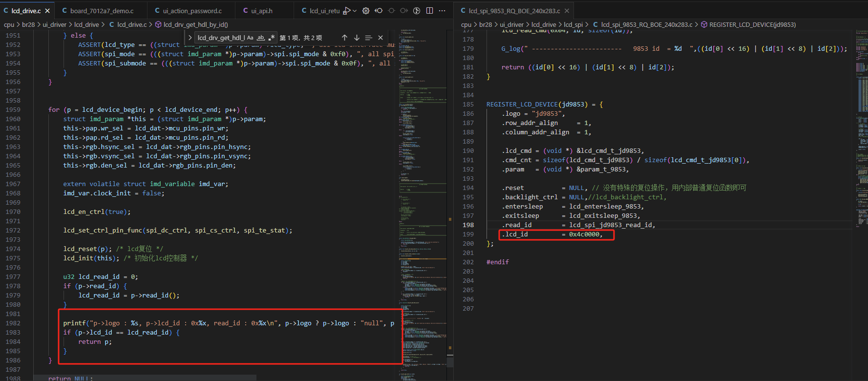Go to previous change icon
Viewport: 868px width, 381px height.
pos(379,10)
